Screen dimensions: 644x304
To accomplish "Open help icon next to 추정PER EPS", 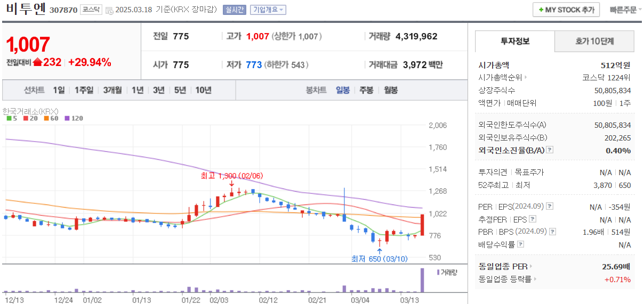I will 533,219.
